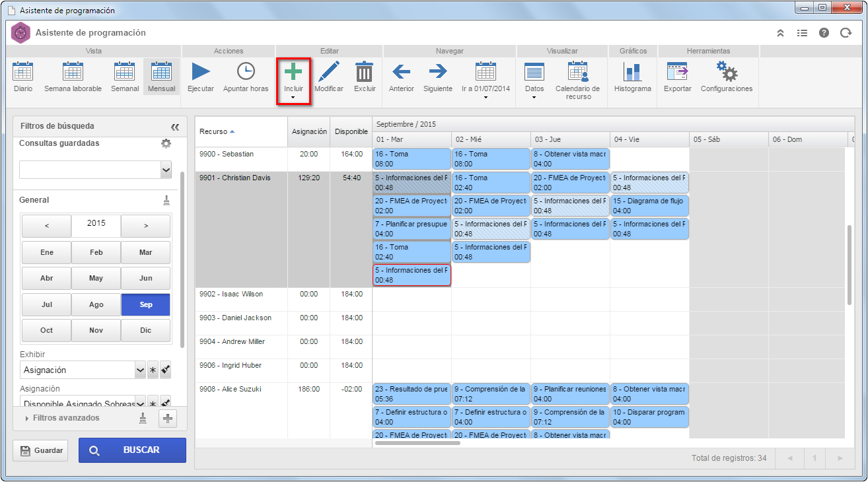Select the month Feb
The width and height of the screenshot is (868, 482).
[x=96, y=253]
